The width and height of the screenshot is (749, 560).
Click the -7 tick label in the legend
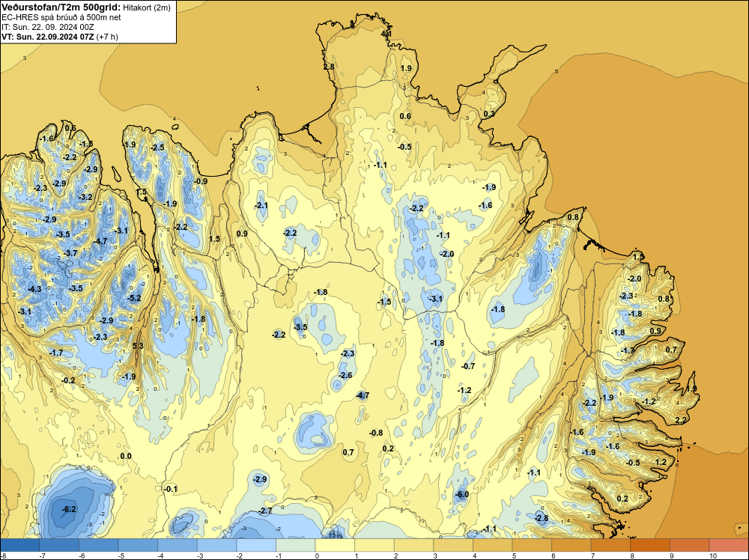(x=43, y=556)
